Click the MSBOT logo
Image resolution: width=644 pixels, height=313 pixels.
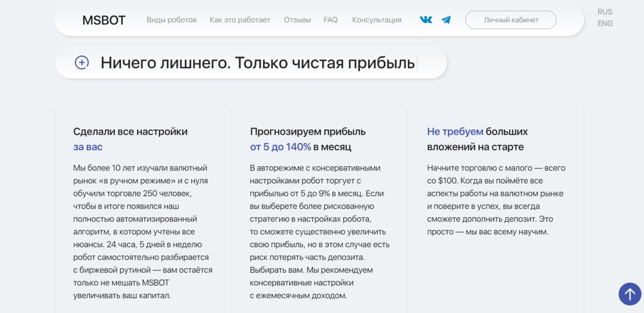click(x=104, y=20)
